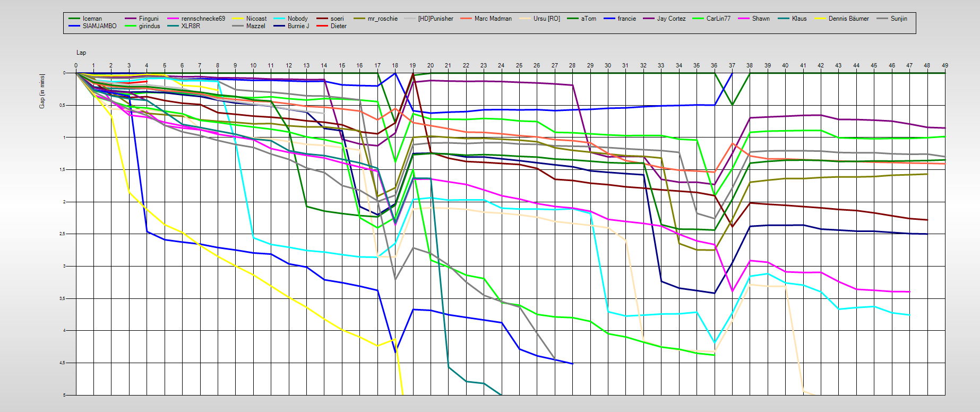The image size is (980, 412).
Task: Select rennschnecke69 in the legend
Action: point(203,19)
